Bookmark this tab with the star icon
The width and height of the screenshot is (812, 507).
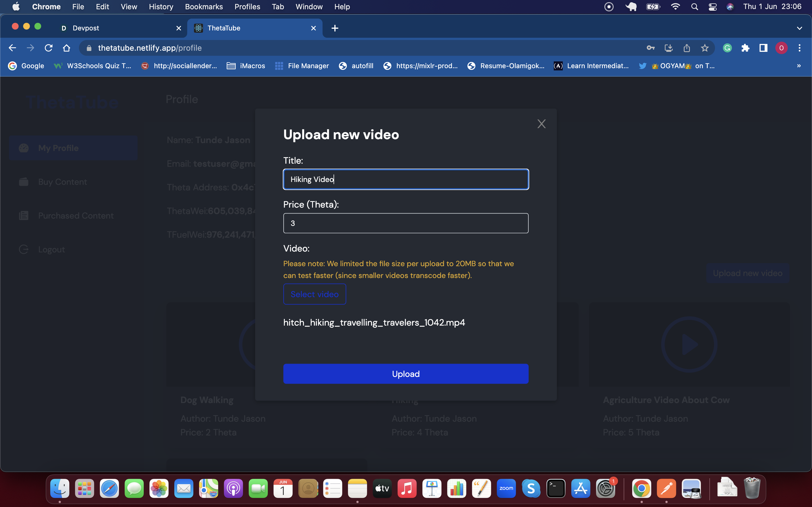[705, 48]
